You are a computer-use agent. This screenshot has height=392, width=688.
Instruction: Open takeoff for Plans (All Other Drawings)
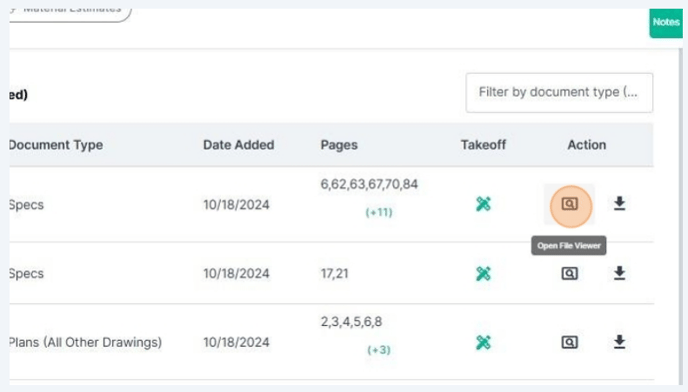coord(483,342)
